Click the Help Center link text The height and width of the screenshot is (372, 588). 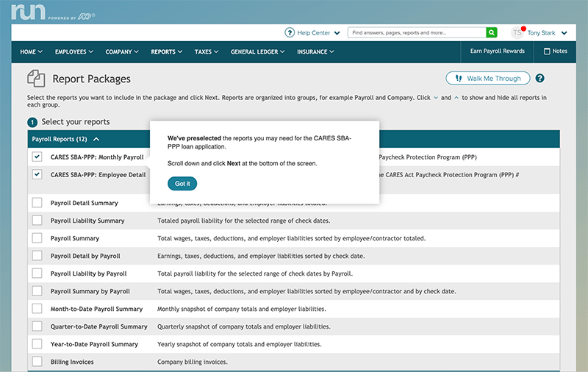click(x=314, y=33)
